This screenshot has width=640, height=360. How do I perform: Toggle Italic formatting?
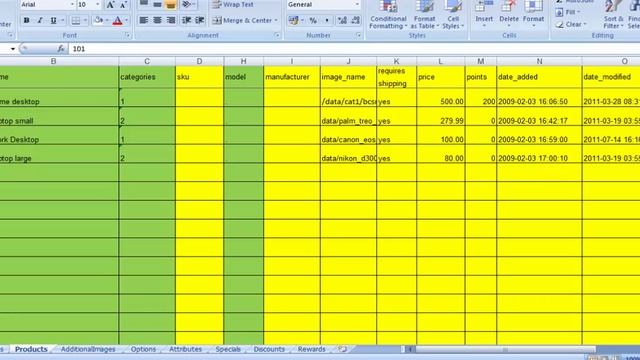tap(40, 20)
